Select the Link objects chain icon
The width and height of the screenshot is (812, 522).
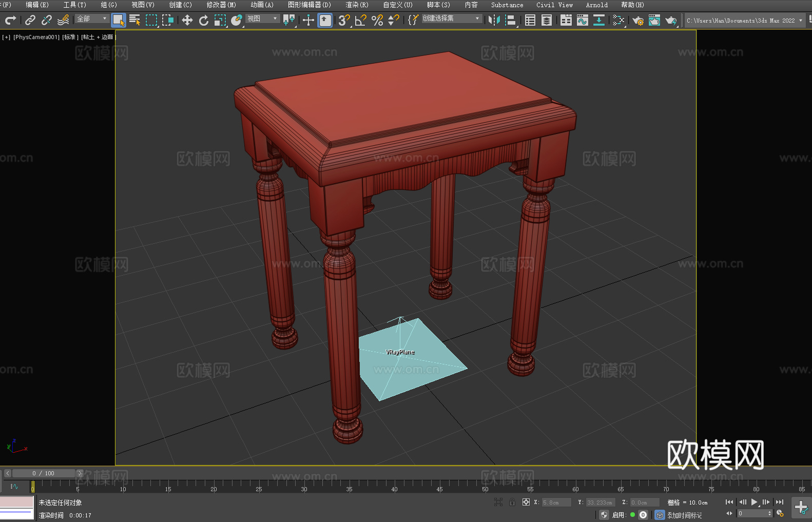tap(30, 20)
